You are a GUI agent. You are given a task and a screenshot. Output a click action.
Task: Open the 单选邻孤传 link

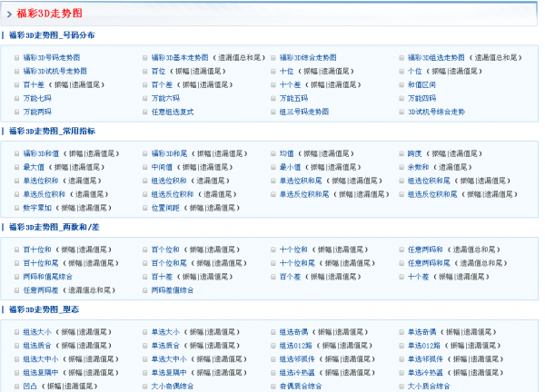(x=425, y=359)
